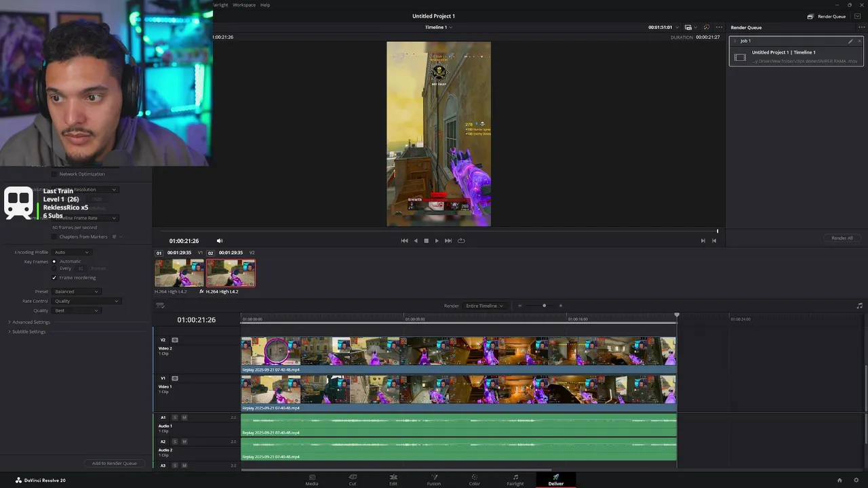Play the timeline forward
This screenshot has height=488, width=868.
(x=437, y=241)
